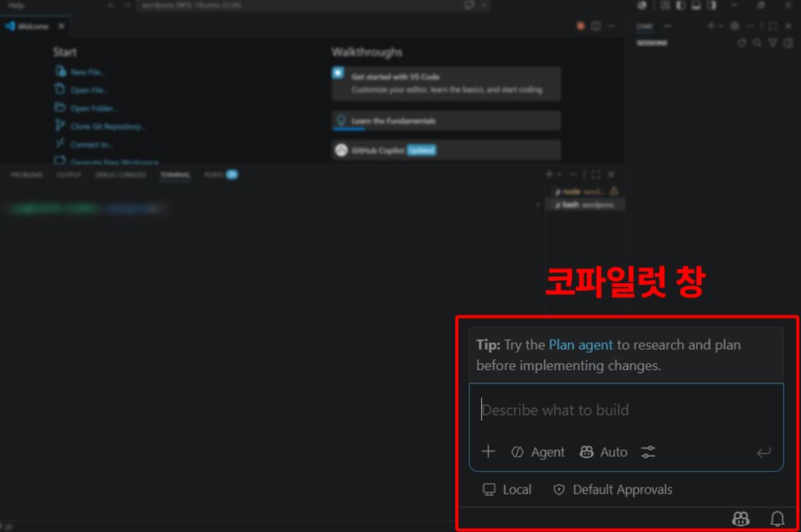Image resolution: width=801 pixels, height=532 pixels.
Task: Click new terminal plus icon
Action: 549,174
